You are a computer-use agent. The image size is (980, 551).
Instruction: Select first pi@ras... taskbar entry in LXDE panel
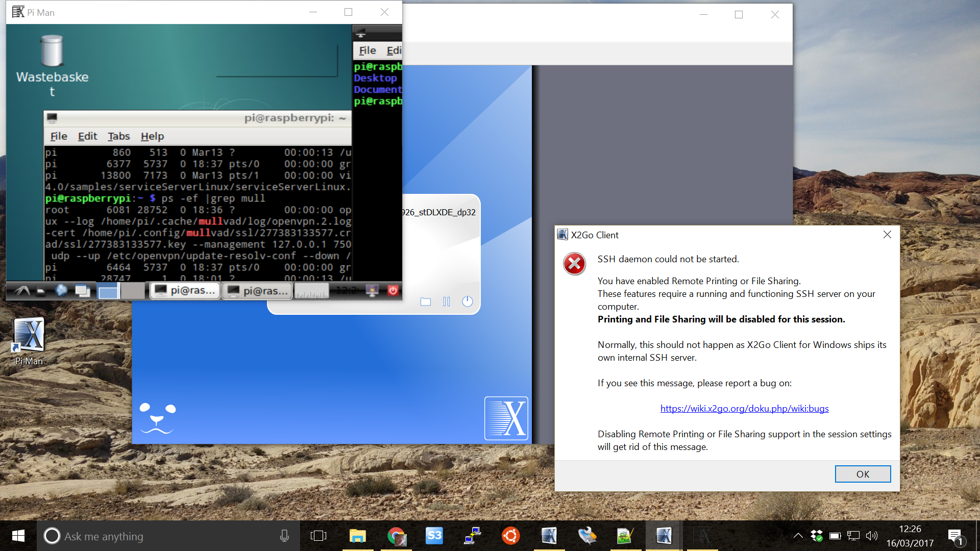pos(186,291)
